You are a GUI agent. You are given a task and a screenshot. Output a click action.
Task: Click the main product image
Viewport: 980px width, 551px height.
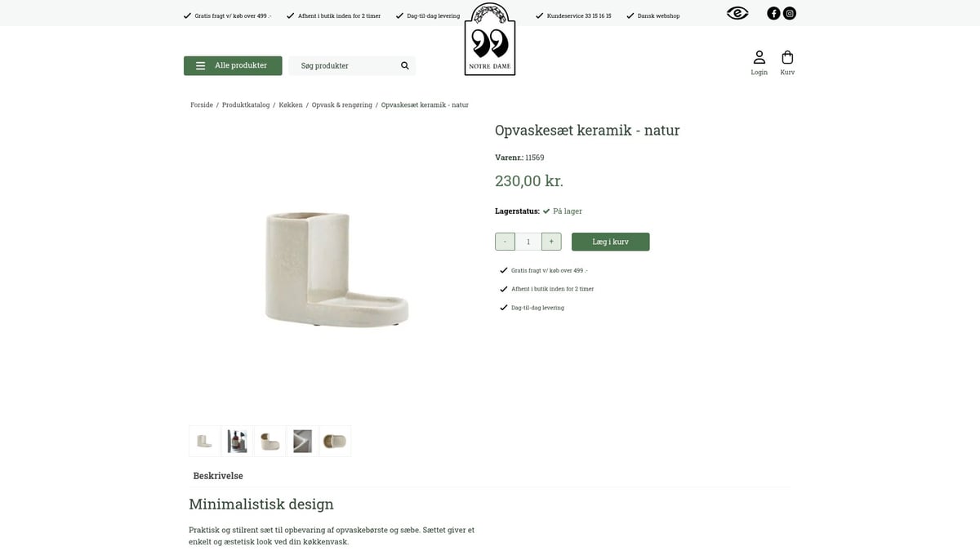pos(335,270)
